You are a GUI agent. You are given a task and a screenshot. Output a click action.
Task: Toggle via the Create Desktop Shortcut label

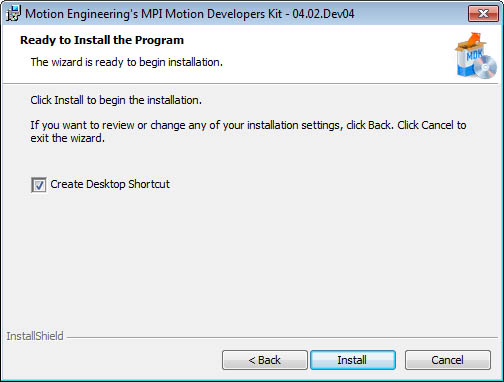pos(110,184)
